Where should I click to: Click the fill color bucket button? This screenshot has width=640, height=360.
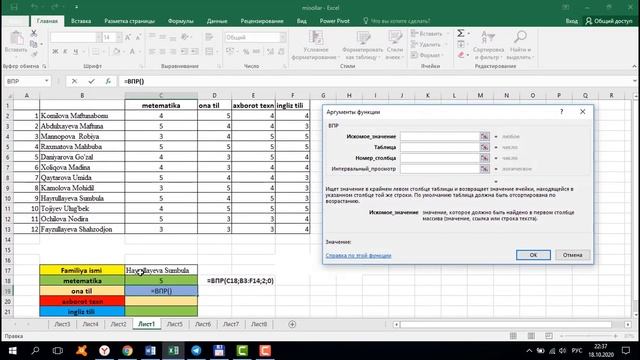(x=116, y=51)
